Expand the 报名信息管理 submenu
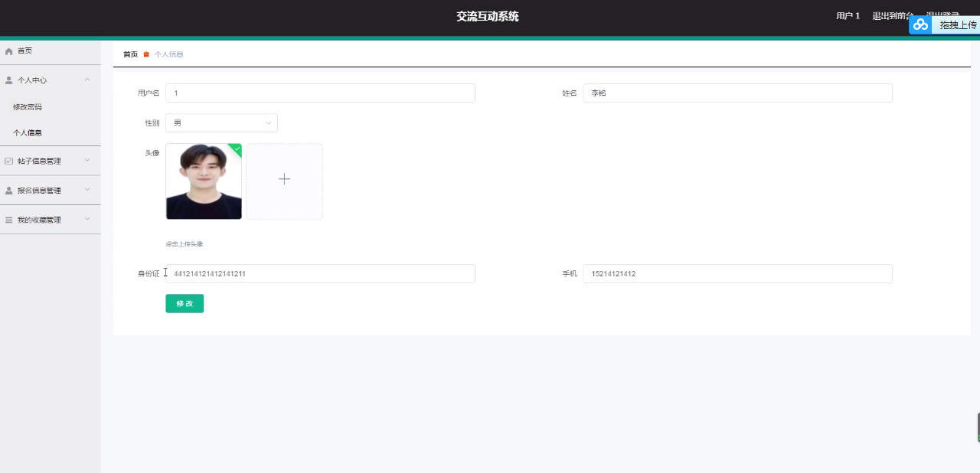 (x=87, y=190)
